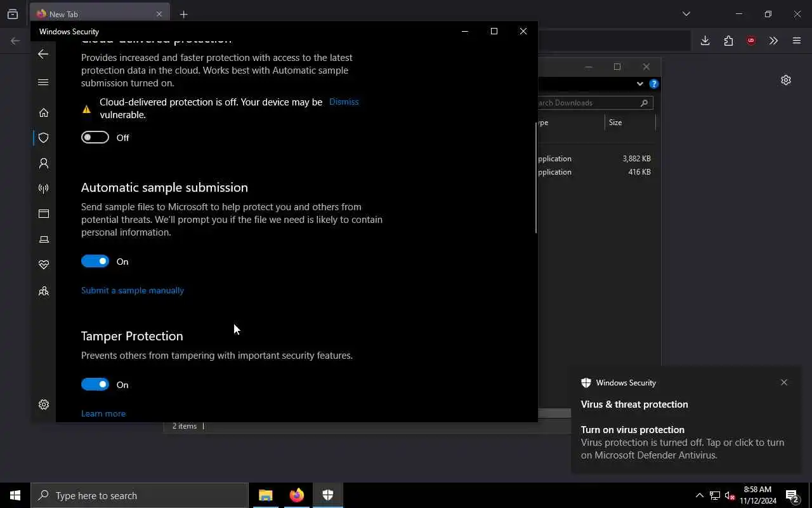The height and width of the screenshot is (508, 812).
Task: Click Submit a sample manually link
Action: pos(133,290)
